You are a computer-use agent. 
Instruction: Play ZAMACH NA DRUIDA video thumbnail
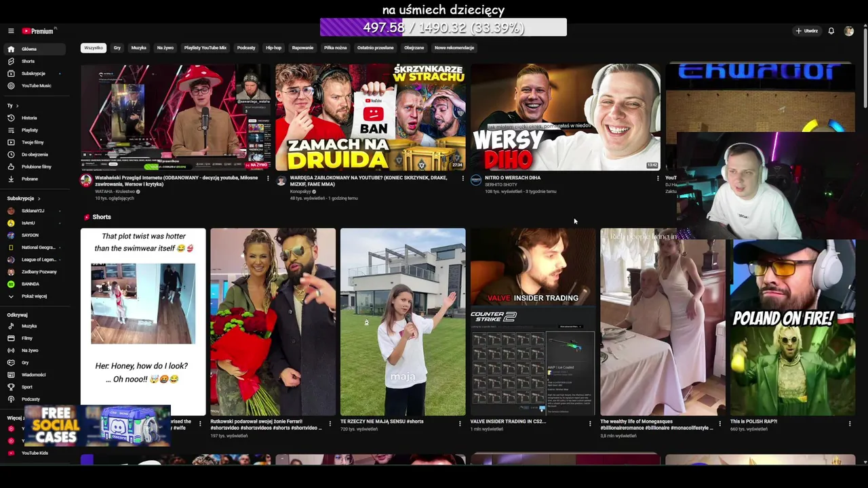[370, 117]
